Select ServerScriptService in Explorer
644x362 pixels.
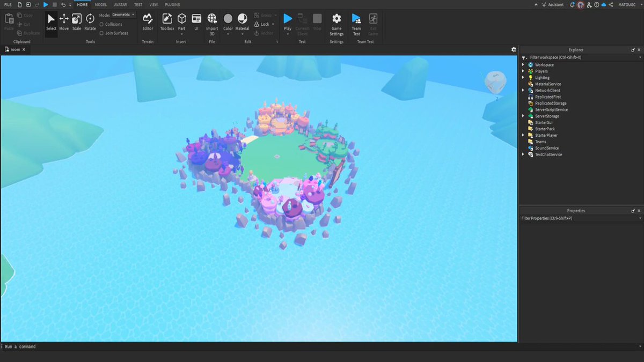click(551, 110)
